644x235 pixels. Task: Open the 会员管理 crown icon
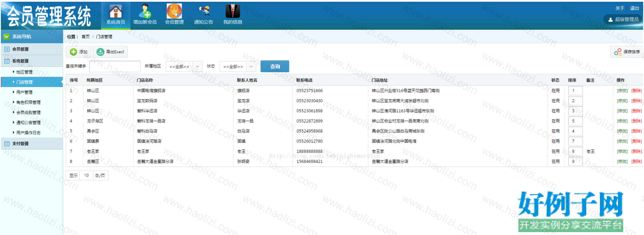click(x=174, y=11)
